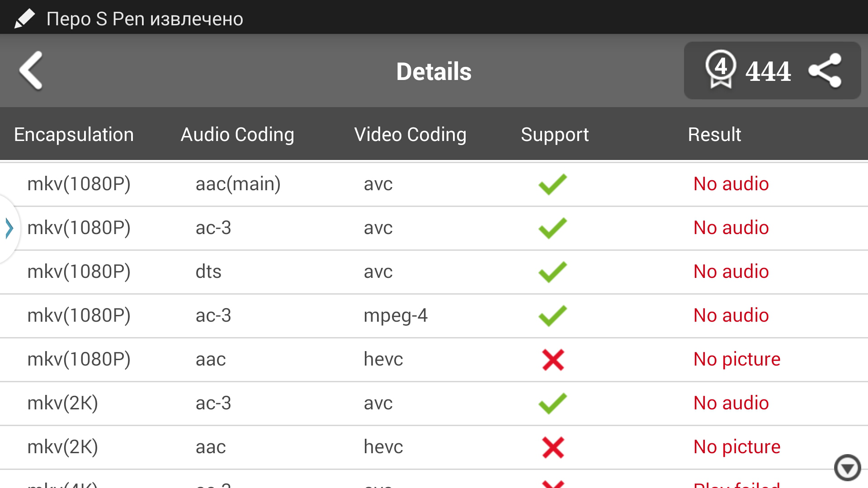
Task: Expand the left side panel chevron
Action: [x=9, y=228]
